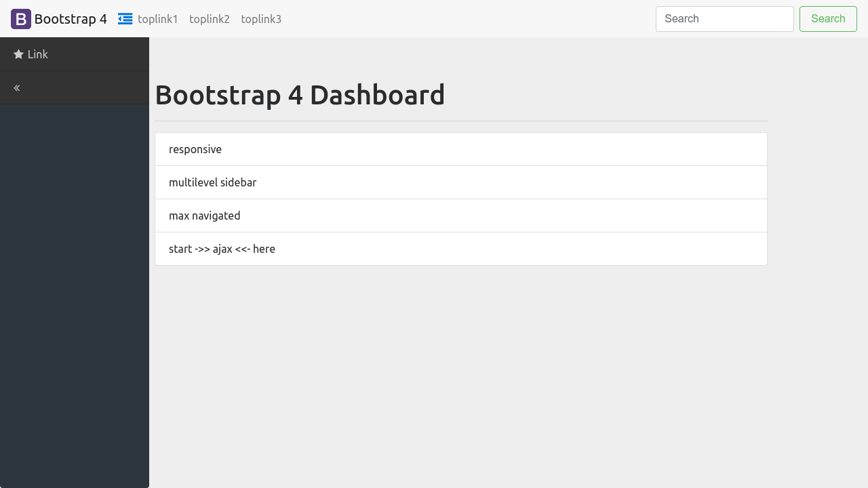Select the 'max navigated' list item

pyautogui.click(x=461, y=216)
